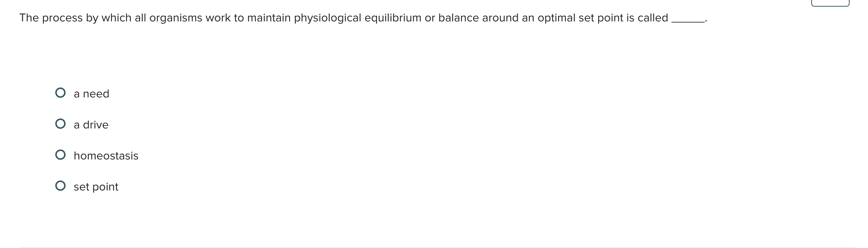Click the 'homeostasis' answer text label
This screenshot has width=868, height=248.
(x=106, y=156)
